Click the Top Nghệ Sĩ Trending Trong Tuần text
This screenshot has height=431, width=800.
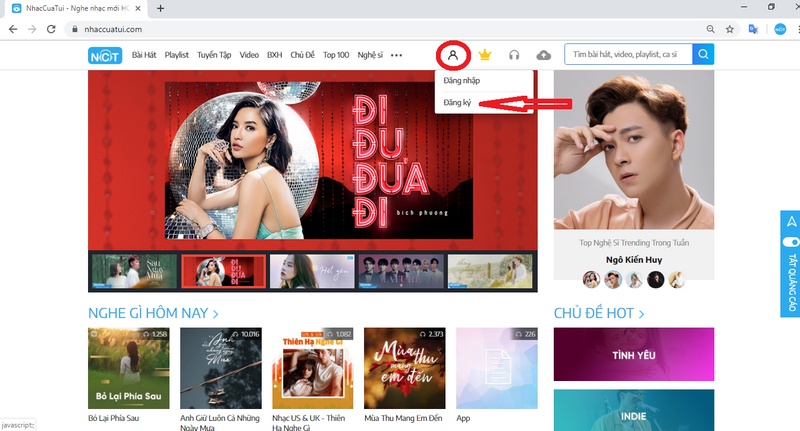click(x=634, y=243)
